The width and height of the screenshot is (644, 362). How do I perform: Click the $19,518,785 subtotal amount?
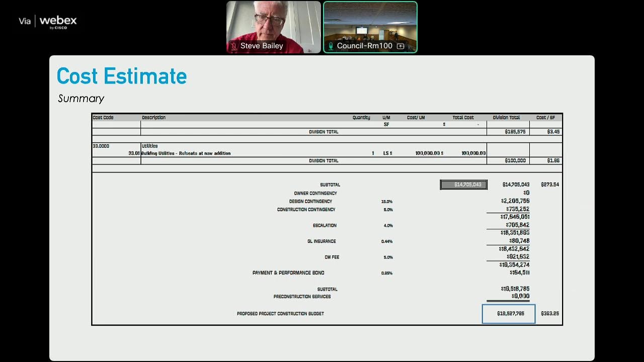(515, 289)
